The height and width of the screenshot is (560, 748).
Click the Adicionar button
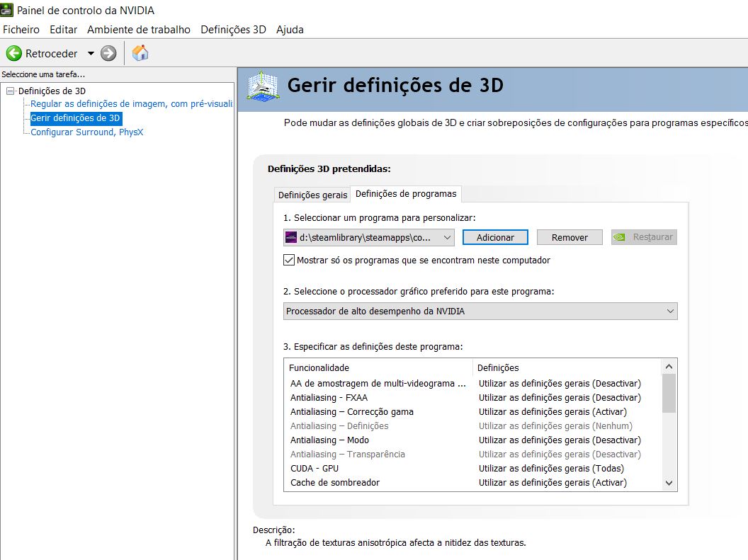pyautogui.click(x=495, y=237)
